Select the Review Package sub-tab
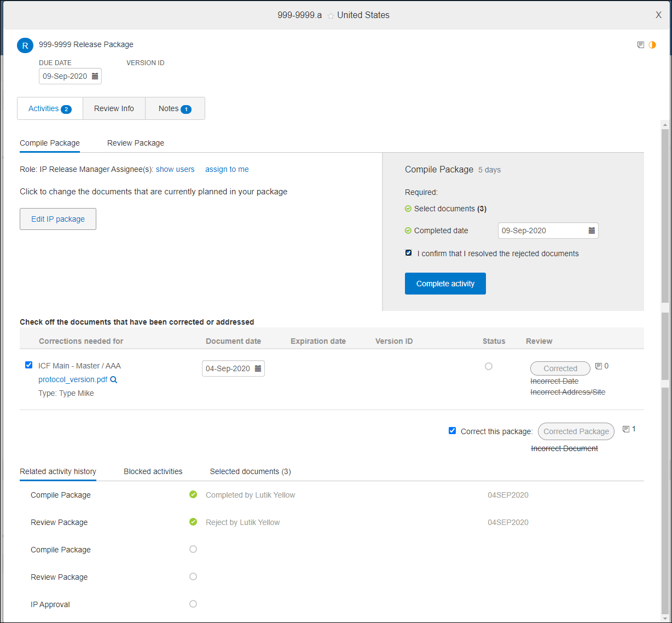The height and width of the screenshot is (623, 672). (136, 143)
